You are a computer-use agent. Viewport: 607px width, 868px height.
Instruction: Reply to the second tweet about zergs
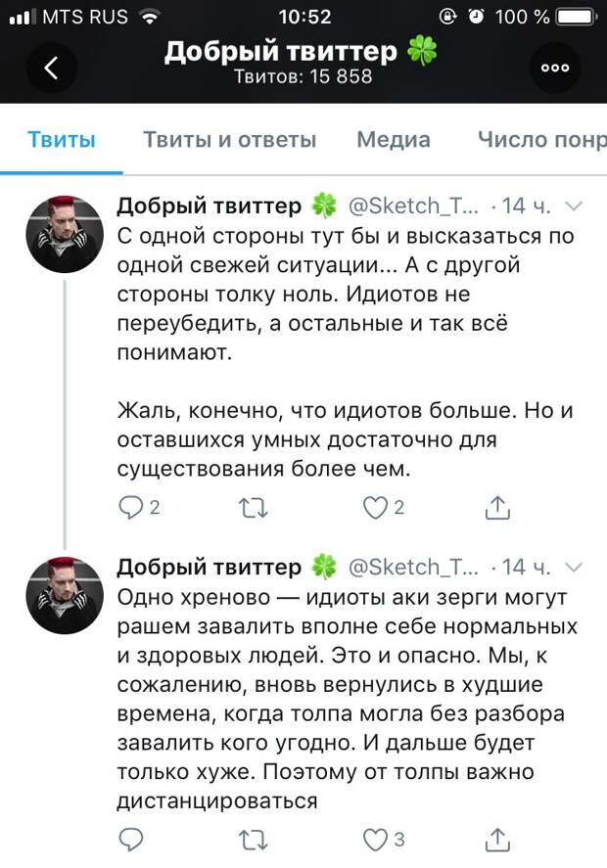(x=129, y=839)
